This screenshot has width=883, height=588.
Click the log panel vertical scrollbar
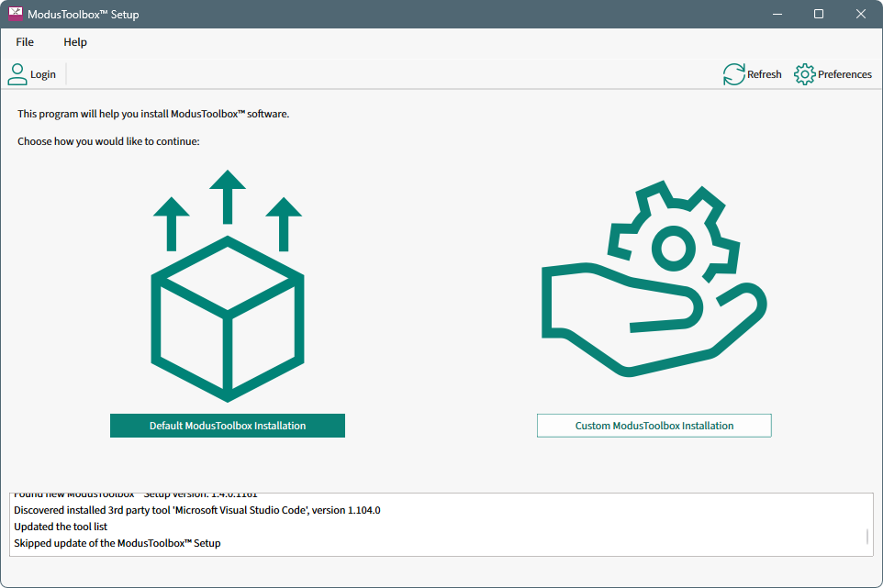point(866,536)
